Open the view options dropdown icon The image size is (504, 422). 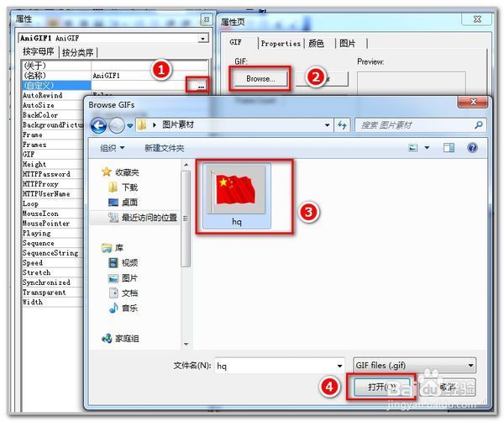click(427, 148)
